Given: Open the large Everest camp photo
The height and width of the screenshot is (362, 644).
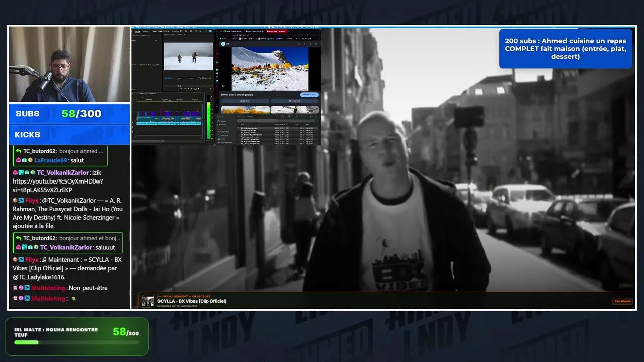Looking at the screenshot, I should 270,68.
